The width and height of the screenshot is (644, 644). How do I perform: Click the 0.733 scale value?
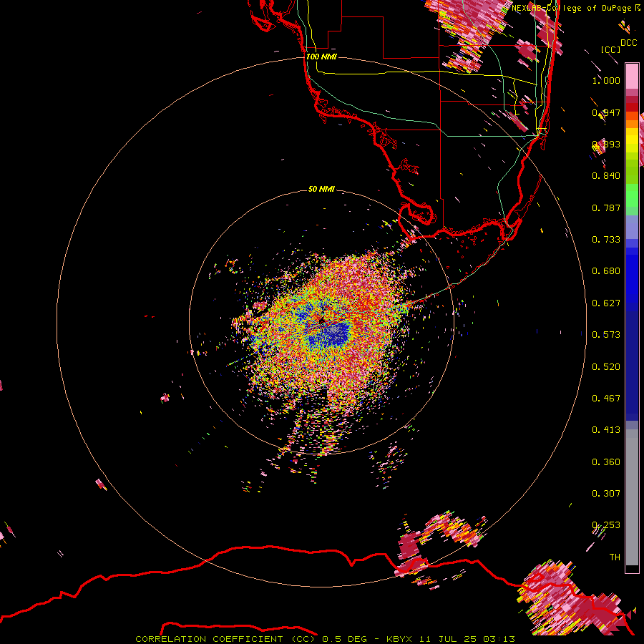[606, 240]
